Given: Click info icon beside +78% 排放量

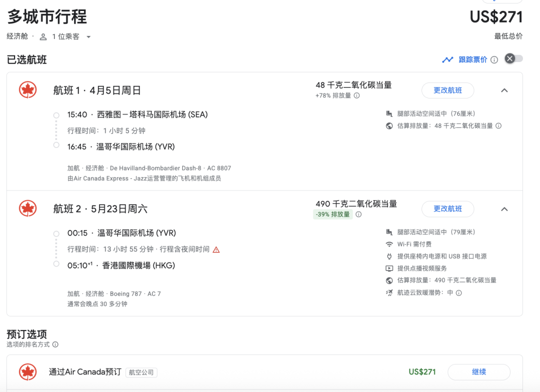Looking at the screenshot, I should coord(356,95).
